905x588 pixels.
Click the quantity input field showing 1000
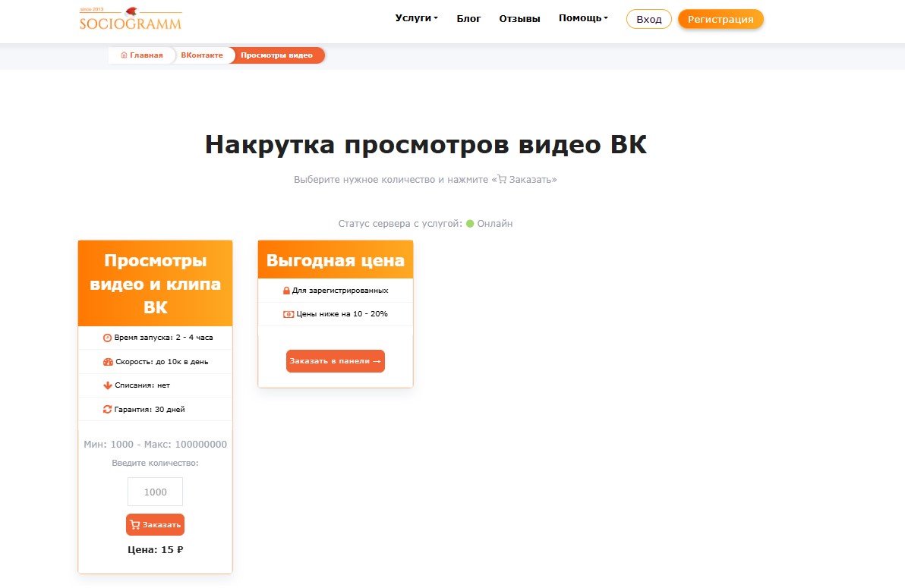coord(155,492)
